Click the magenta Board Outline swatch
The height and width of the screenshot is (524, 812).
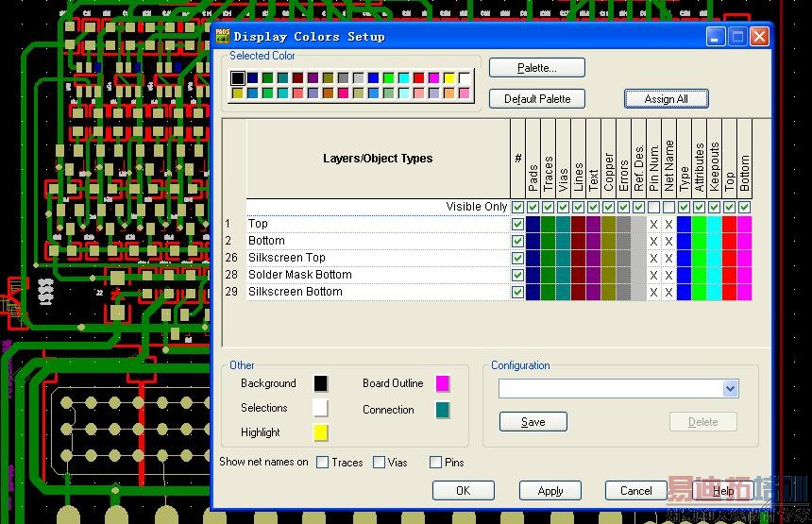(x=442, y=383)
